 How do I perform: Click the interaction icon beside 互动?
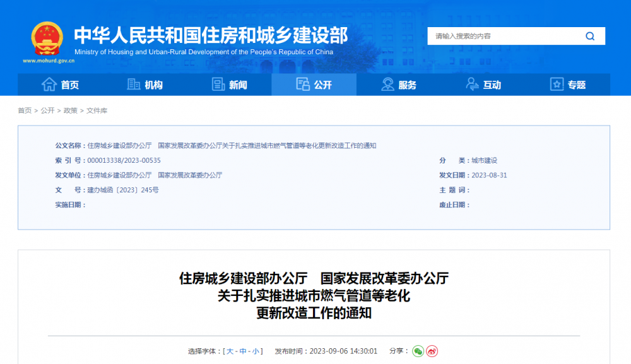tap(472, 85)
